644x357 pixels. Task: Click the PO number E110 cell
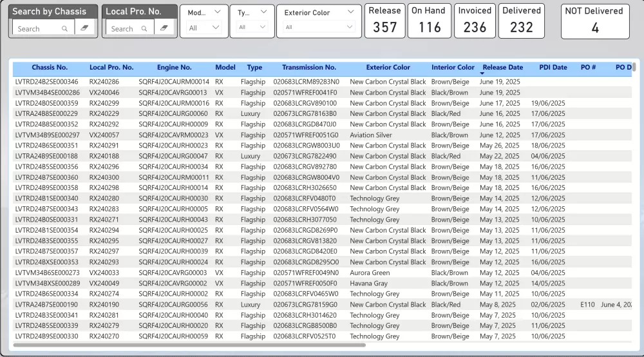pyautogui.click(x=587, y=304)
